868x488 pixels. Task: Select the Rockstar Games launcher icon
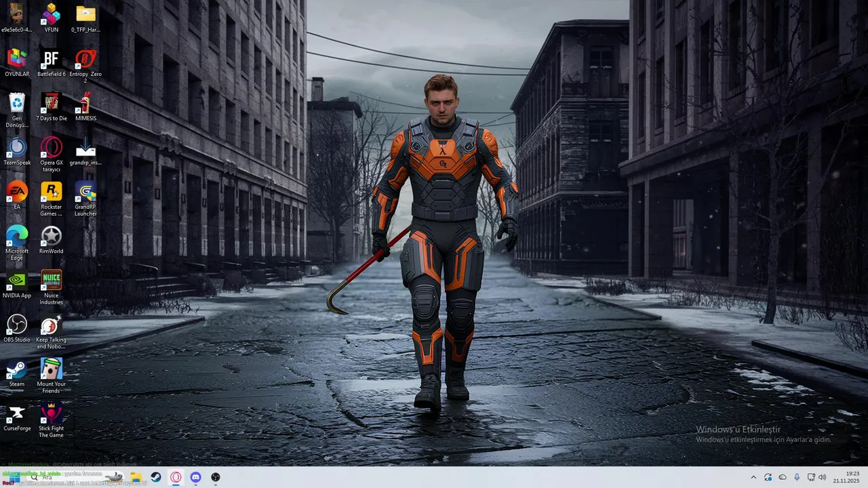(x=51, y=199)
